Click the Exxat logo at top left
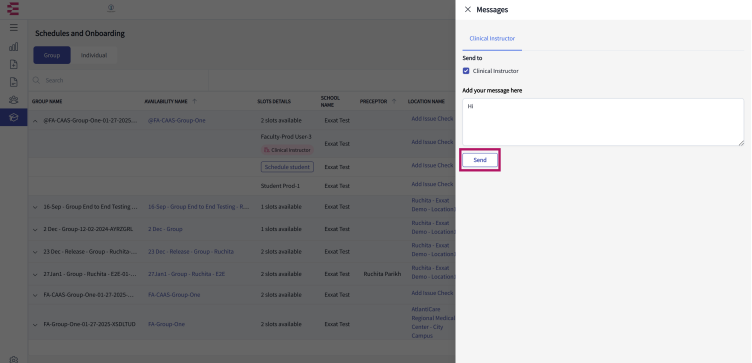This screenshot has height=363, width=752. pyautogui.click(x=13, y=9)
